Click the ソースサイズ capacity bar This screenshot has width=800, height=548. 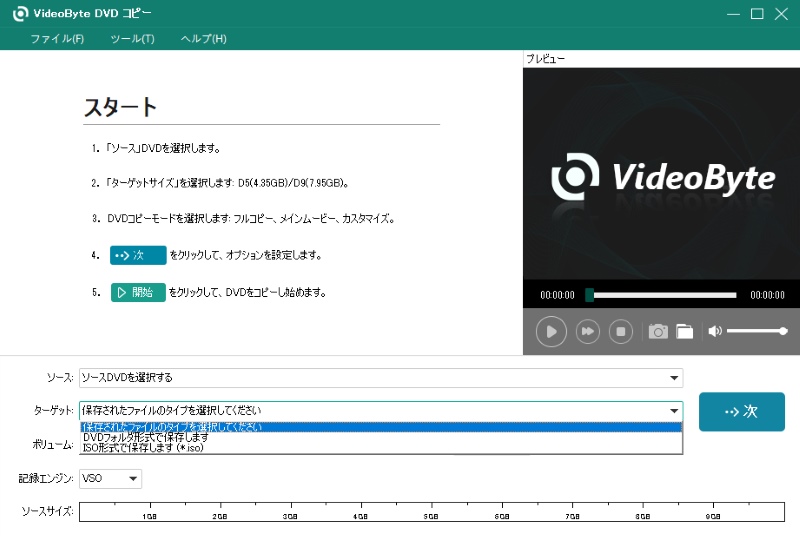(x=431, y=512)
